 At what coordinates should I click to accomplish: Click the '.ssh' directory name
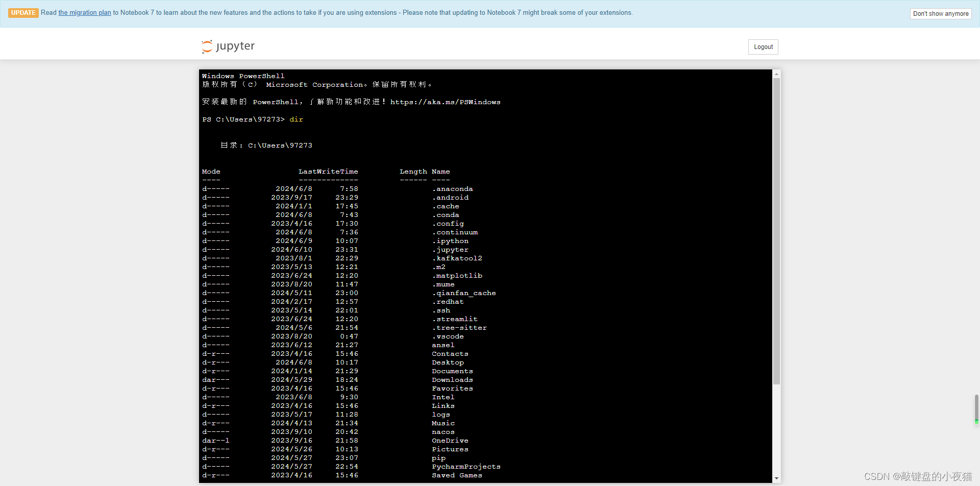click(x=441, y=310)
